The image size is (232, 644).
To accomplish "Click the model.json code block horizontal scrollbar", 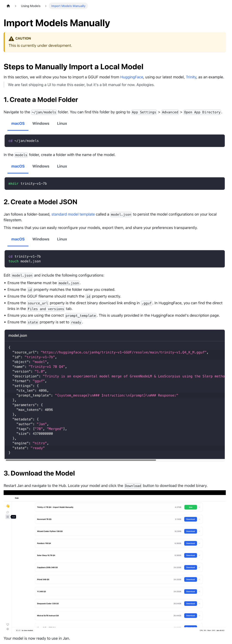I will point(81,460).
